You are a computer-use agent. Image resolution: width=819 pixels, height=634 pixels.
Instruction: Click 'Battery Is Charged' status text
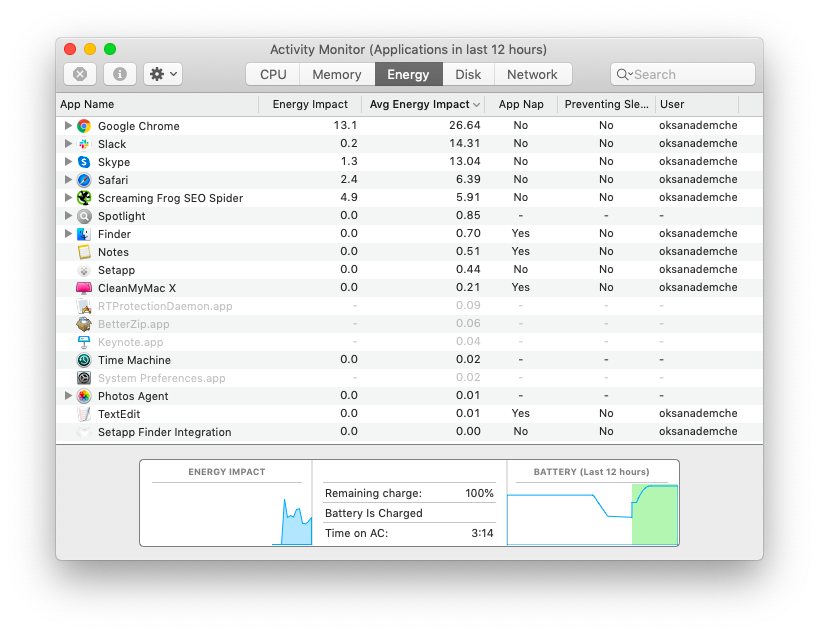click(x=374, y=513)
